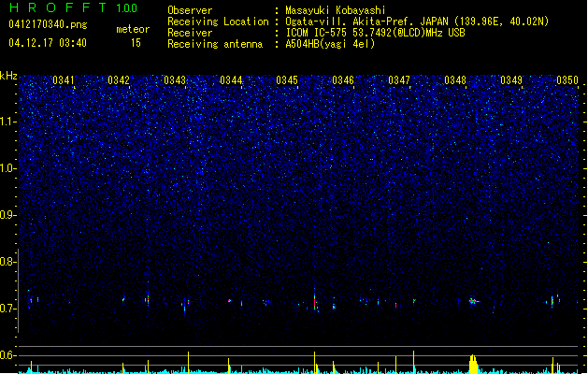Click the 0344 time marker
This screenshot has width=588, height=374.
(231, 80)
